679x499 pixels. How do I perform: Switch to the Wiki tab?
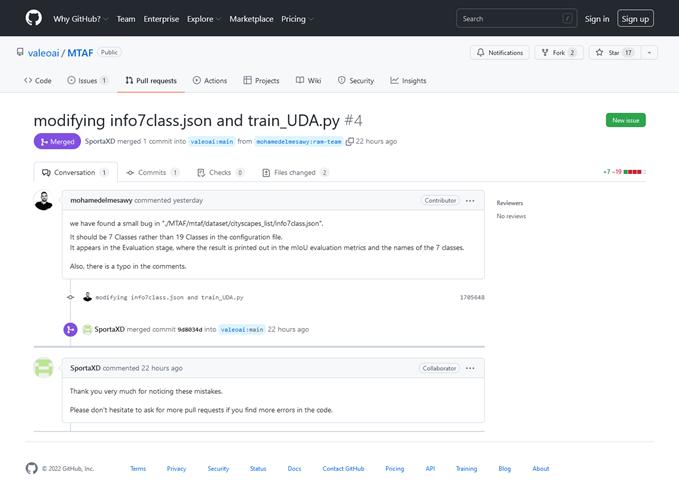coord(308,81)
